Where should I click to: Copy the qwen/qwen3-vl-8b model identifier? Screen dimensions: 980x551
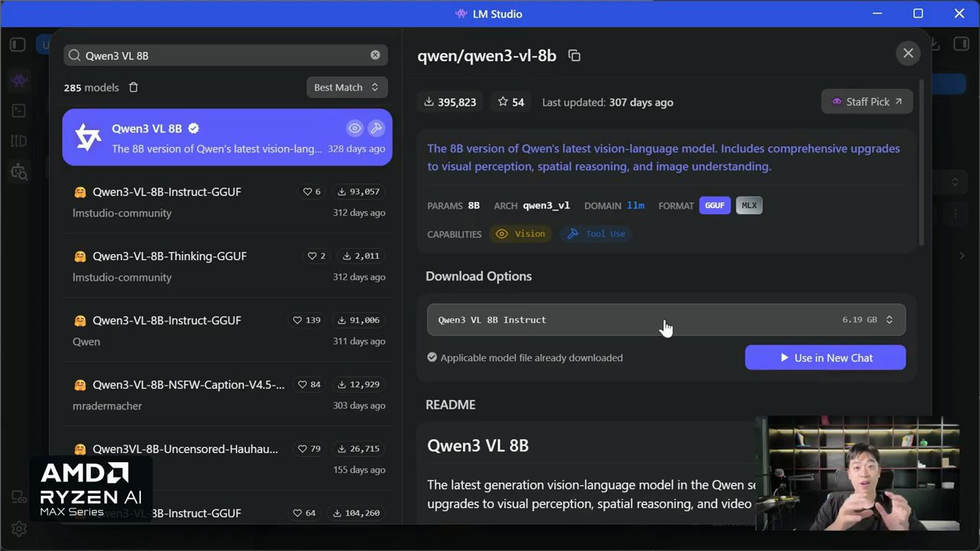[x=574, y=55]
